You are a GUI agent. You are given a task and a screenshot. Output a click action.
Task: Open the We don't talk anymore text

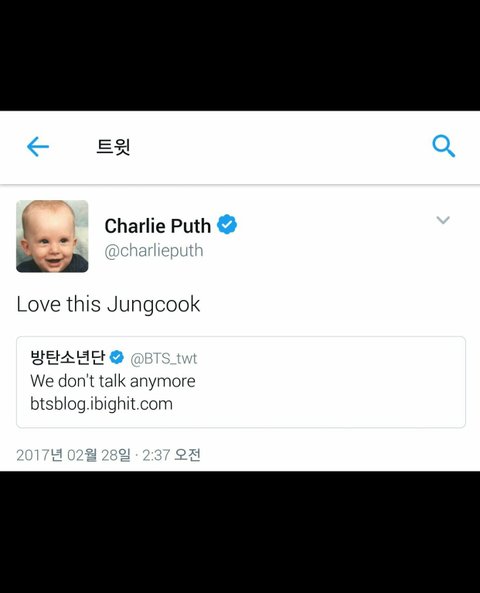113,381
